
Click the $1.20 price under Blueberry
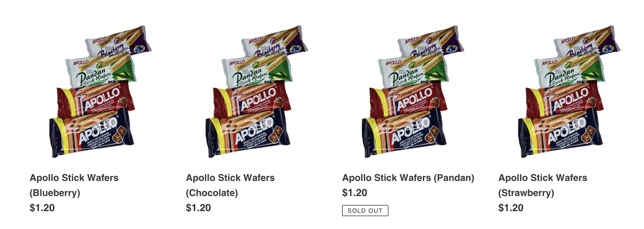click(x=42, y=208)
